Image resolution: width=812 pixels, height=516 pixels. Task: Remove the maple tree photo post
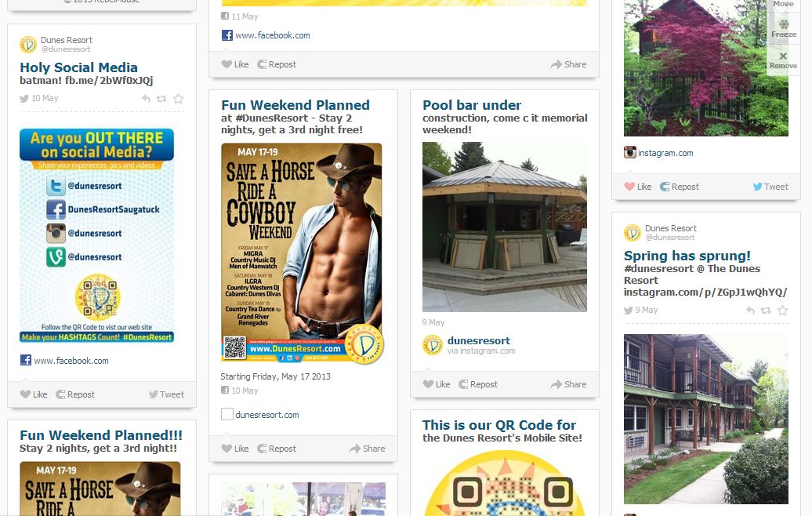pyautogui.click(x=783, y=60)
